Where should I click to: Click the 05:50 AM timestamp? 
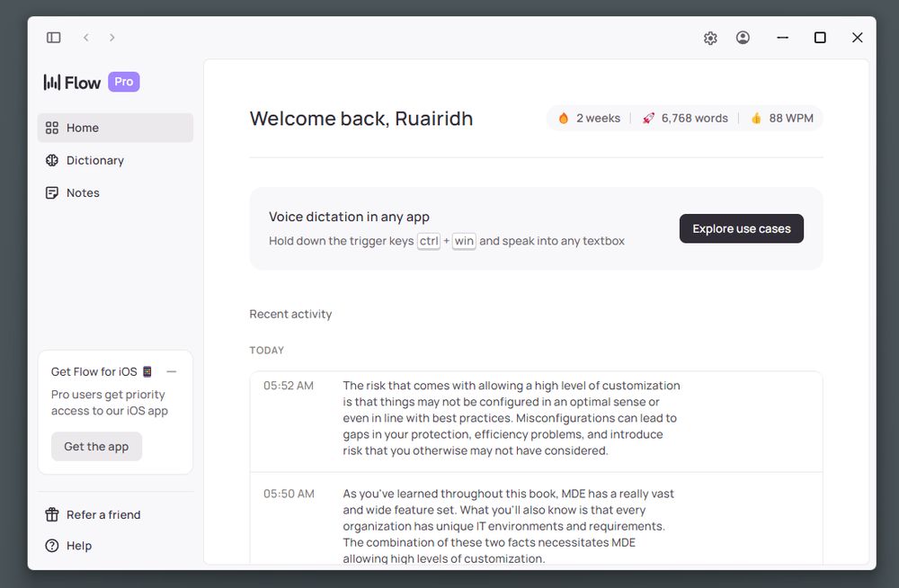click(289, 494)
